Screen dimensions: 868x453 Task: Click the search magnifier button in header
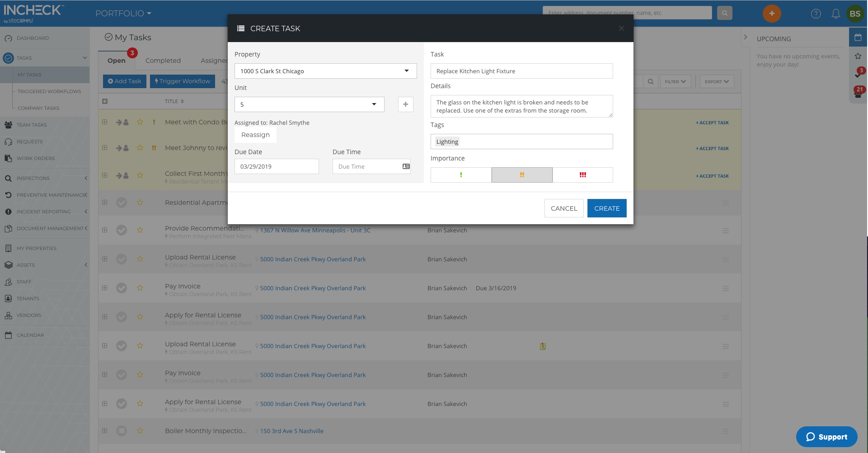click(x=725, y=13)
